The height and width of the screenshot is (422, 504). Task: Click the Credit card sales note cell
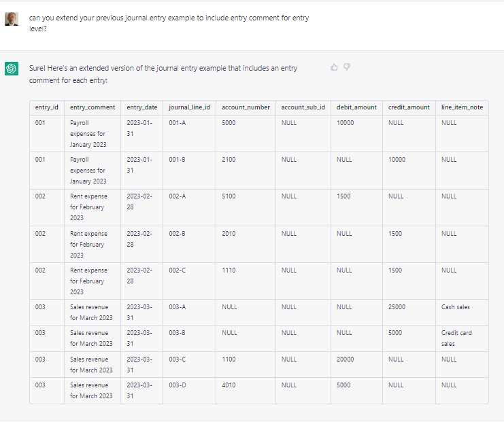(462, 338)
